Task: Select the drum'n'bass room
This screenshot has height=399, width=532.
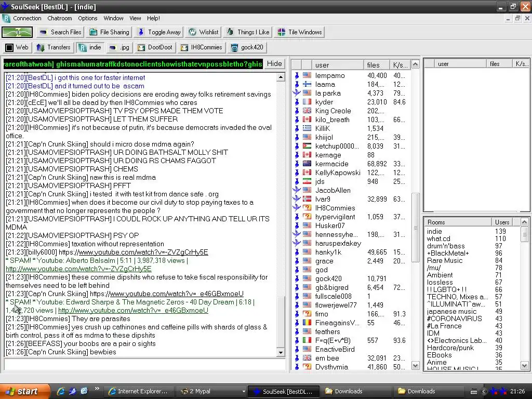Action: 446,246
